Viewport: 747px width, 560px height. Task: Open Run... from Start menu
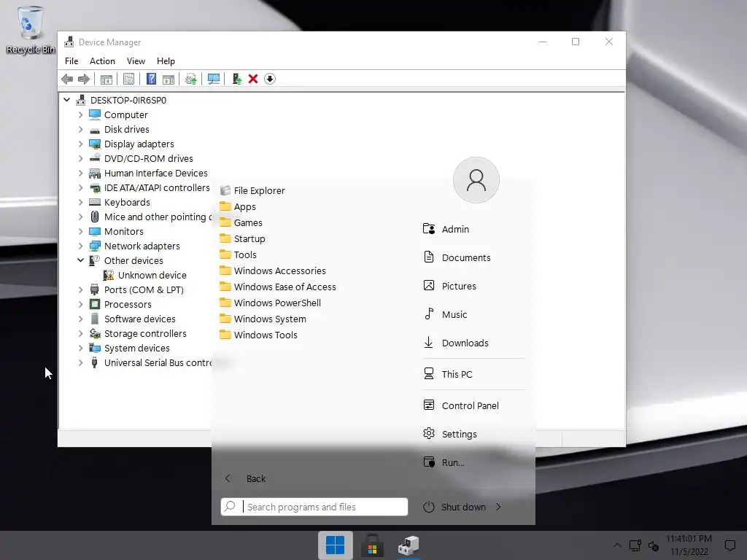[444, 462]
